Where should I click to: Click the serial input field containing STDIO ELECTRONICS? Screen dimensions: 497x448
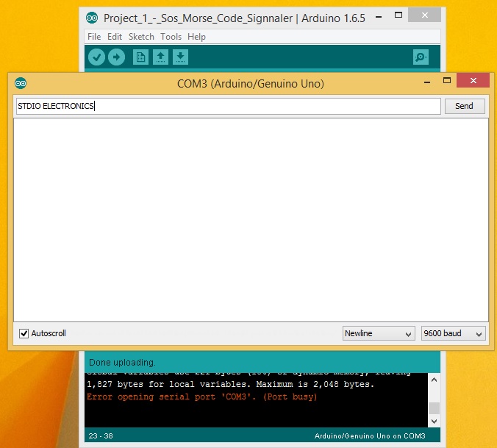(229, 106)
